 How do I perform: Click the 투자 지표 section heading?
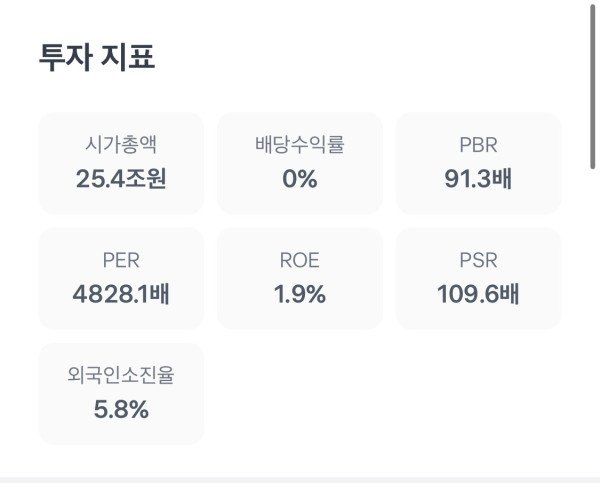click(97, 56)
